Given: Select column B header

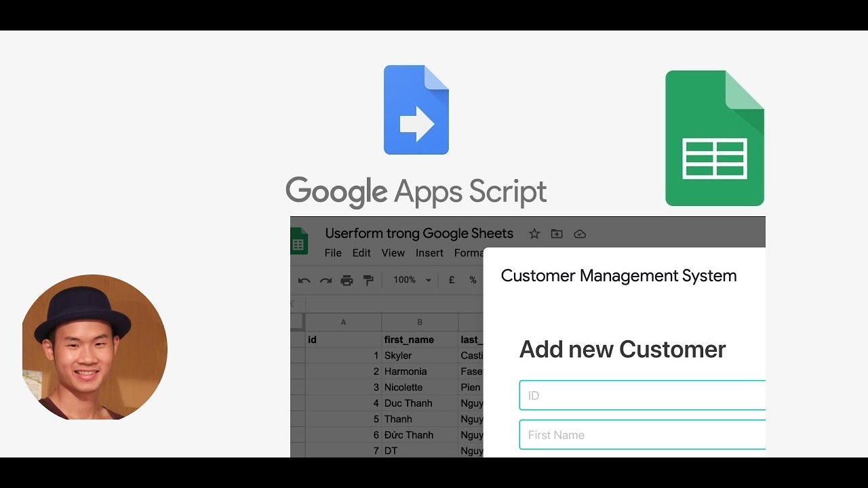Looking at the screenshot, I should coord(420,322).
